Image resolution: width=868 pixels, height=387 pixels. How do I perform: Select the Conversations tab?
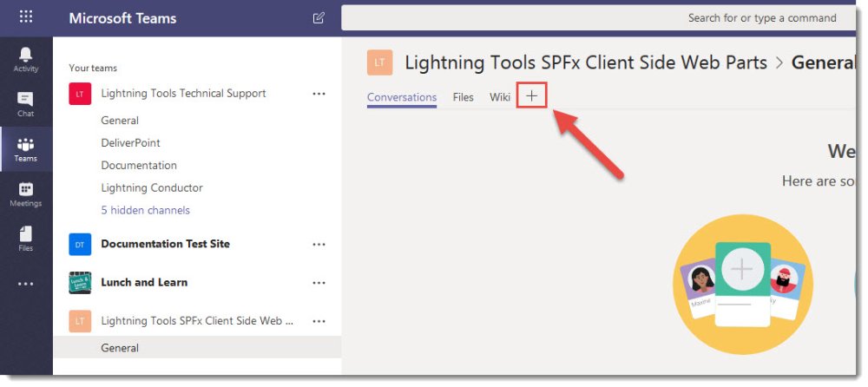click(x=402, y=97)
